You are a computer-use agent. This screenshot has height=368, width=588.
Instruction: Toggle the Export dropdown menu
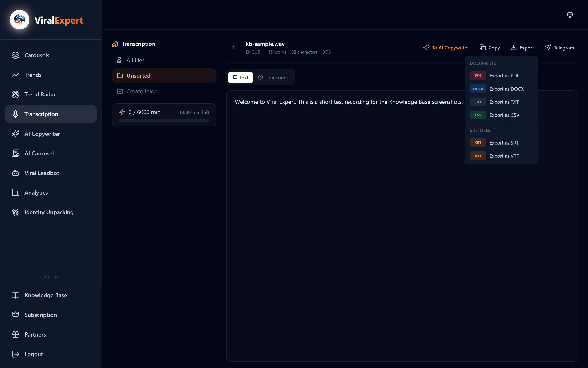point(522,48)
